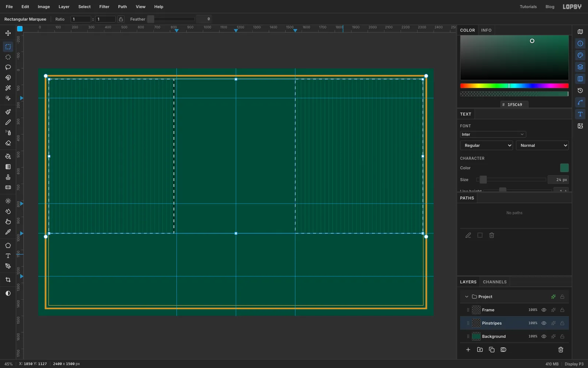Viewport: 588px width, 368px height.
Task: Create new layer group folder icon
Action: point(480,350)
